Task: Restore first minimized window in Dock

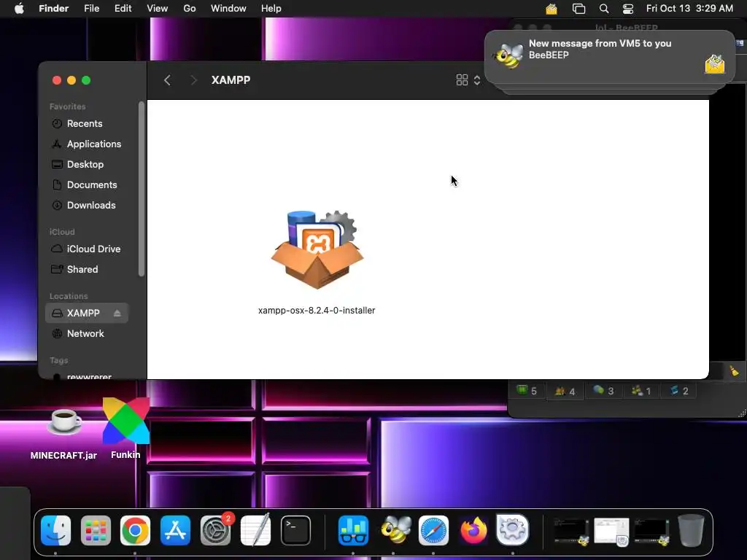Action: point(572,532)
